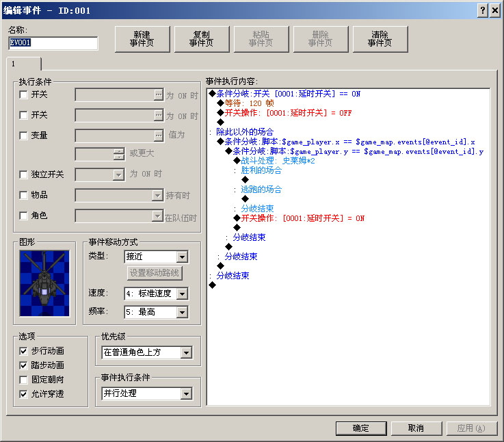Cancel with the 取消 button
This screenshot has width=504, height=442.
tap(416, 428)
